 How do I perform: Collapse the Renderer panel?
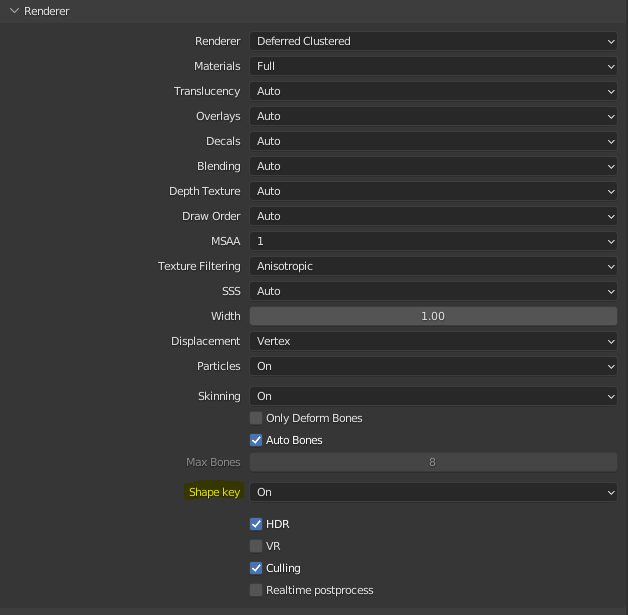pos(14,11)
